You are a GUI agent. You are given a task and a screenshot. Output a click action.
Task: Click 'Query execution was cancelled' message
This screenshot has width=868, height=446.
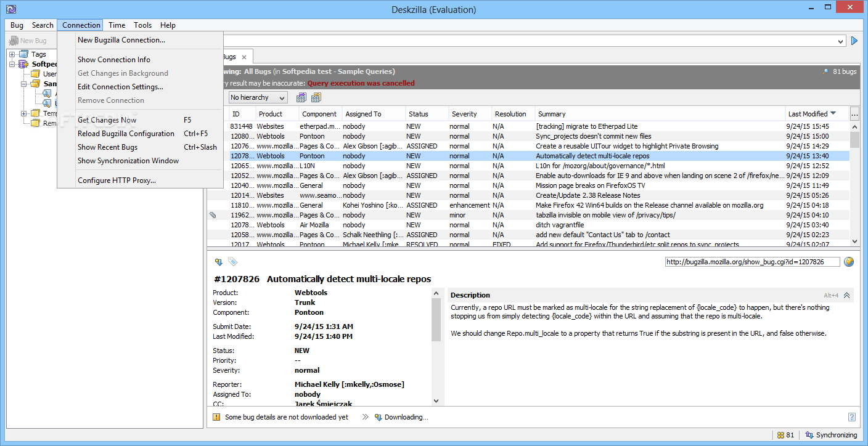click(361, 83)
